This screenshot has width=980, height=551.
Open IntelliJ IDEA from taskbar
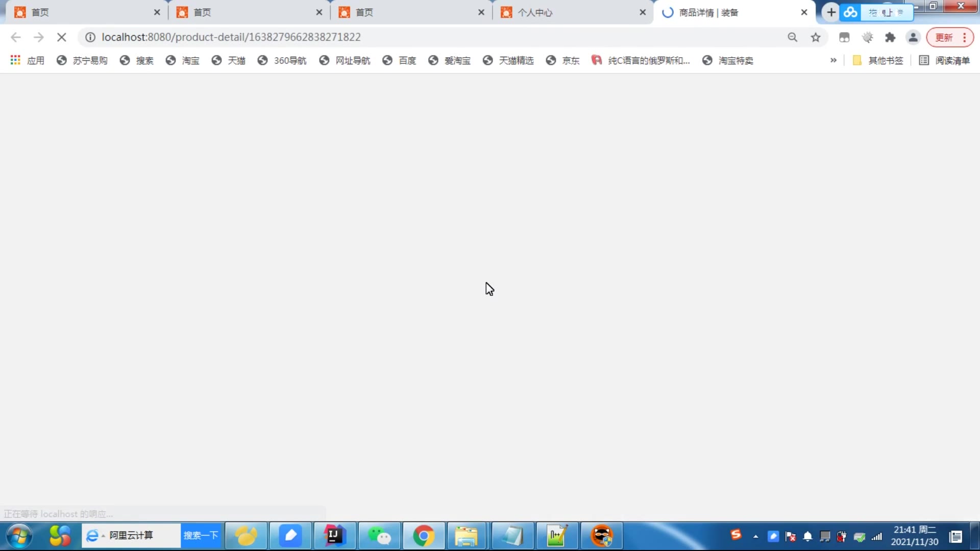(335, 536)
